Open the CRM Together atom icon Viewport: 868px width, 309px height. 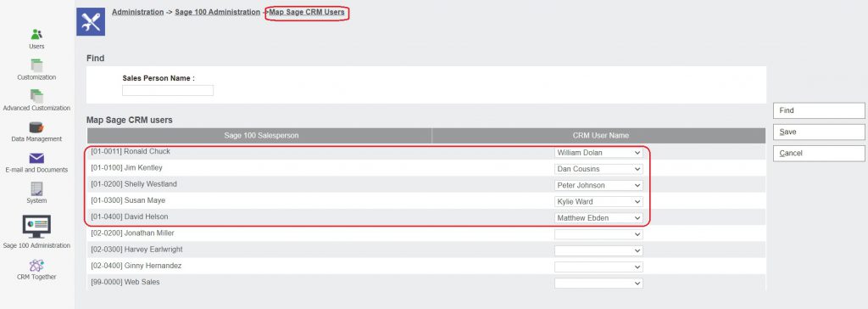pyautogui.click(x=36, y=265)
